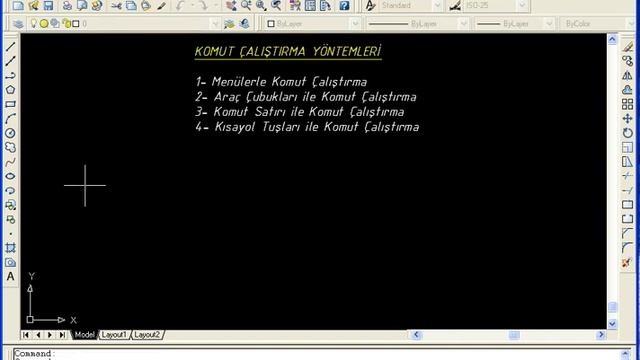Select the Ellipse Arc tool
Image resolution: width=640 pixels, height=360 pixels.
(x=11, y=191)
